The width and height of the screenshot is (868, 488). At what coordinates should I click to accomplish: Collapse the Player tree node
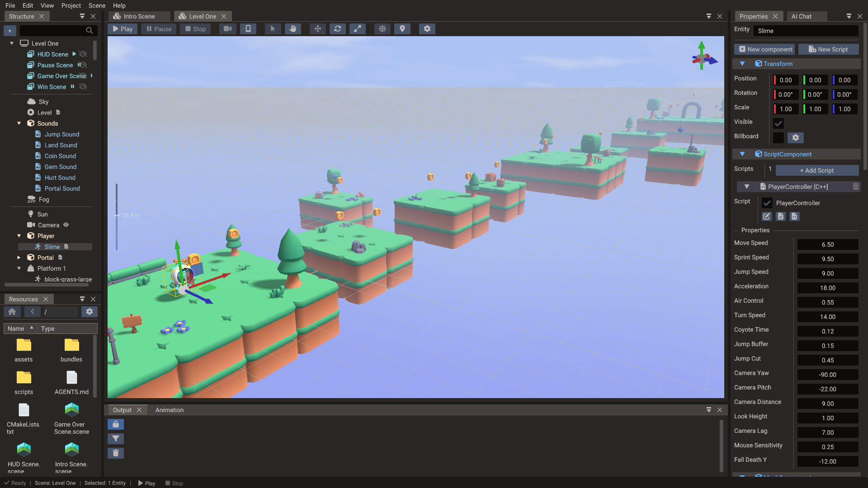coord(19,236)
